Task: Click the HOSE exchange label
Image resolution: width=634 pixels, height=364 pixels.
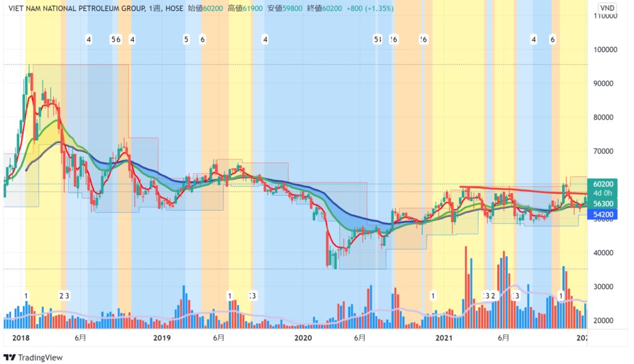Action: [x=174, y=8]
